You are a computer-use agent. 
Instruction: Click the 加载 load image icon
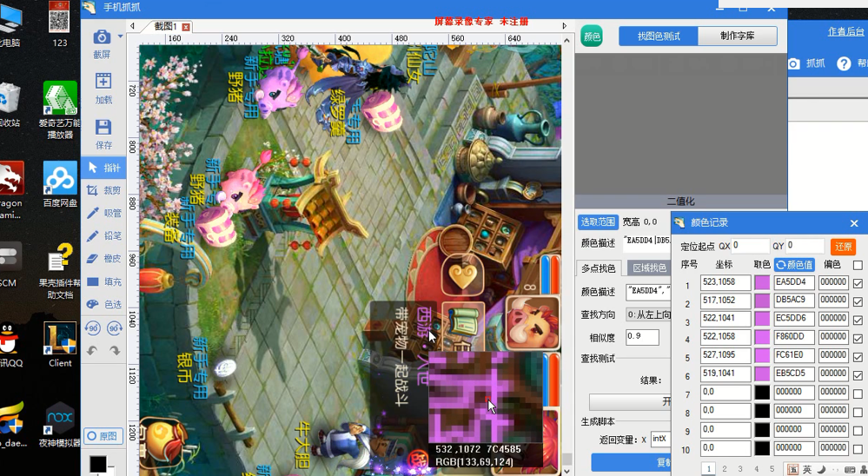click(103, 82)
